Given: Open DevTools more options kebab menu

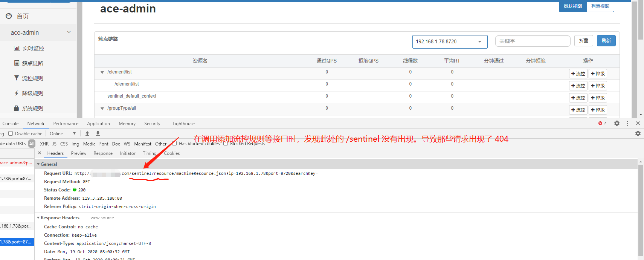Looking at the screenshot, I should tap(627, 123).
